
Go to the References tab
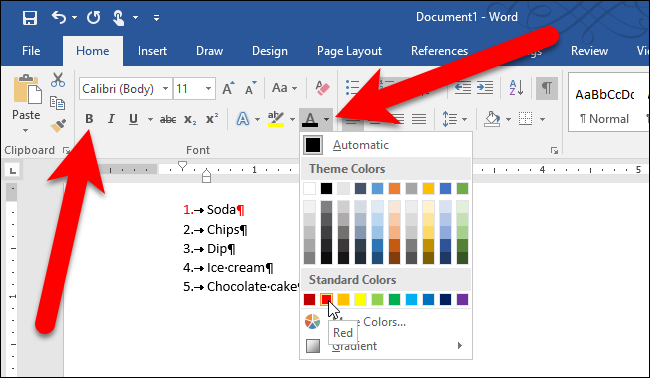pos(439,51)
